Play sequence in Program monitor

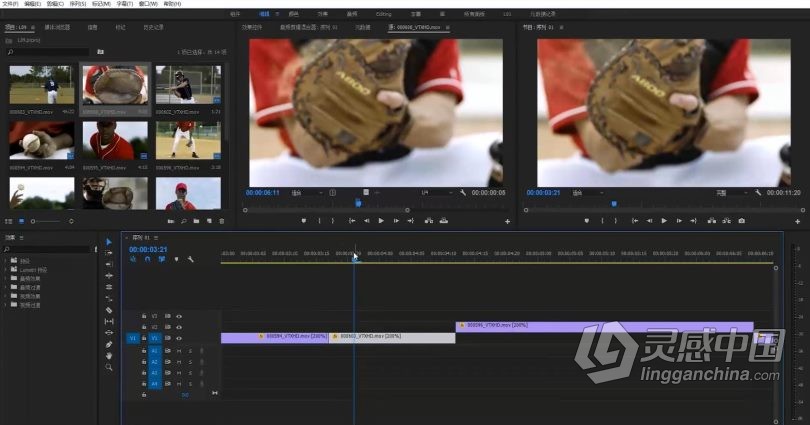coord(664,221)
